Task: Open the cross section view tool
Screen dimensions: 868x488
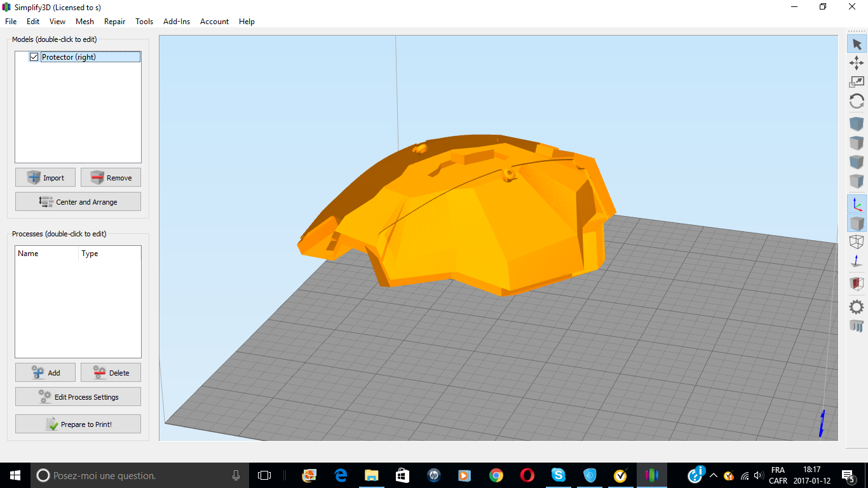Action: pyautogui.click(x=857, y=283)
